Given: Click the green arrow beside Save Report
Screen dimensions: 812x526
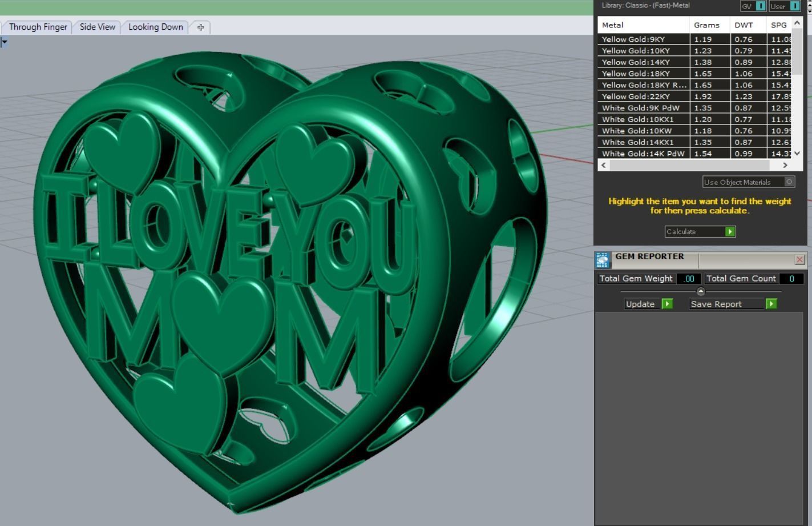Looking at the screenshot, I should (x=771, y=304).
